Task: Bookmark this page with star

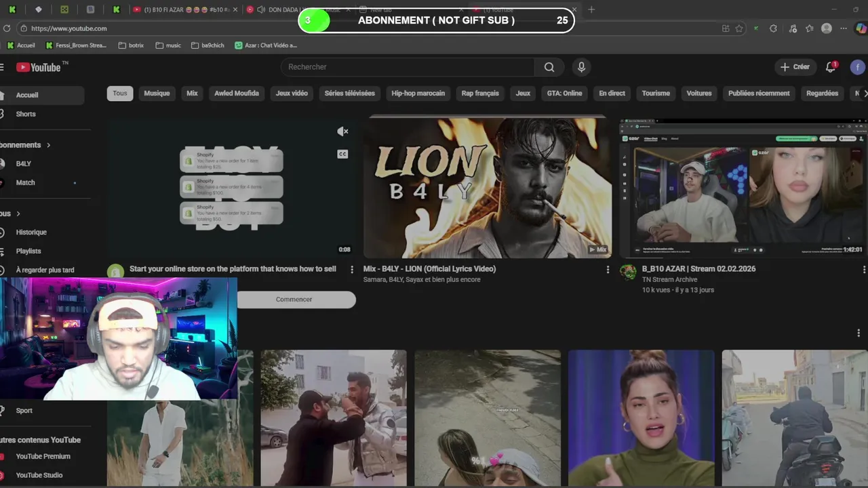Action: pos(739,28)
